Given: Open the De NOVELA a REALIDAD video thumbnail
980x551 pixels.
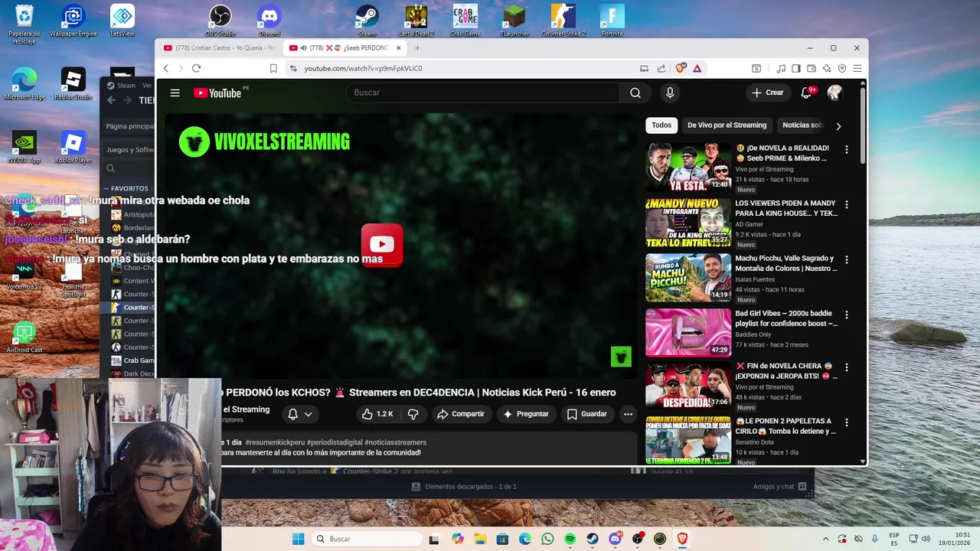Looking at the screenshot, I should point(688,167).
